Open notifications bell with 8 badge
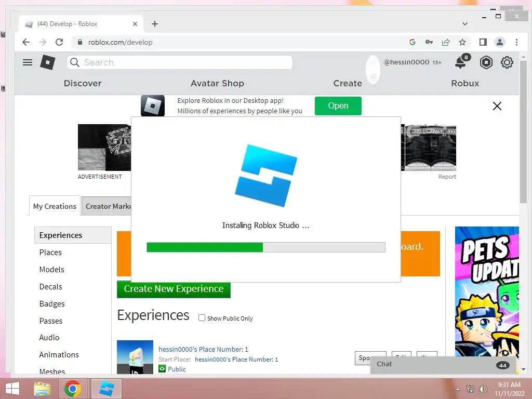 (x=461, y=62)
